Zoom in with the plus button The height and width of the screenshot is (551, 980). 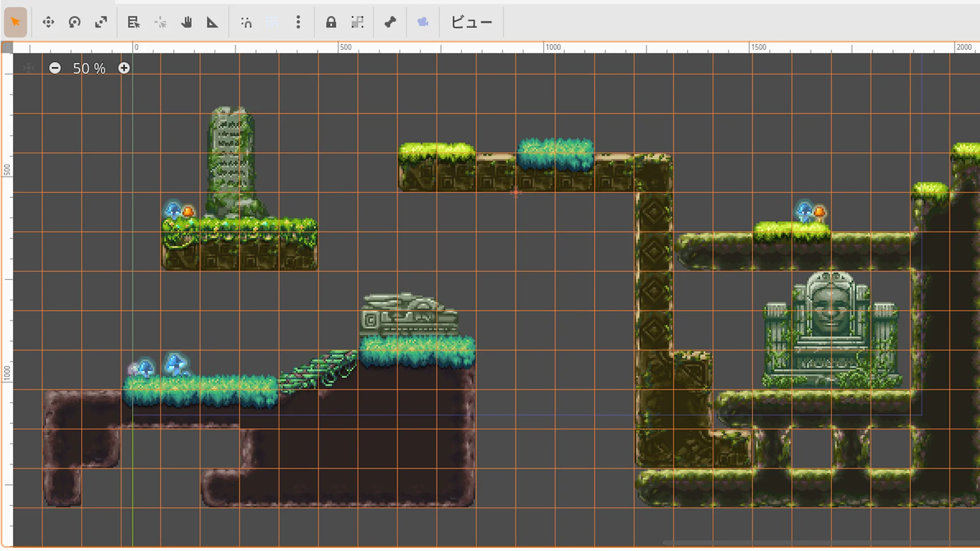(x=124, y=68)
